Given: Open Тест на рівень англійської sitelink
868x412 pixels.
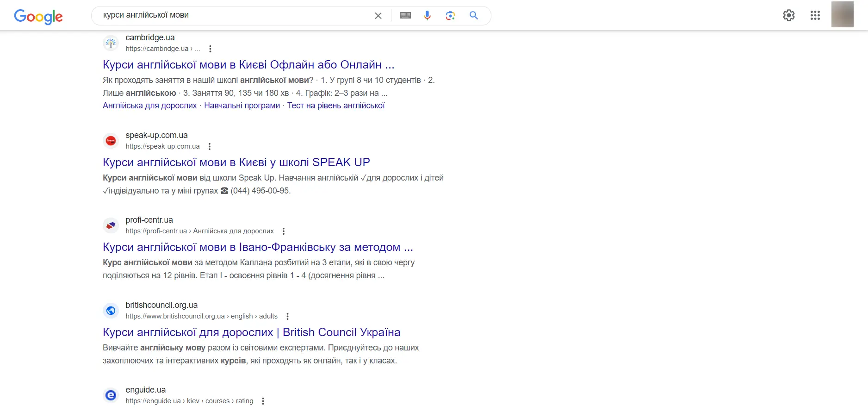Looking at the screenshot, I should (x=336, y=106).
